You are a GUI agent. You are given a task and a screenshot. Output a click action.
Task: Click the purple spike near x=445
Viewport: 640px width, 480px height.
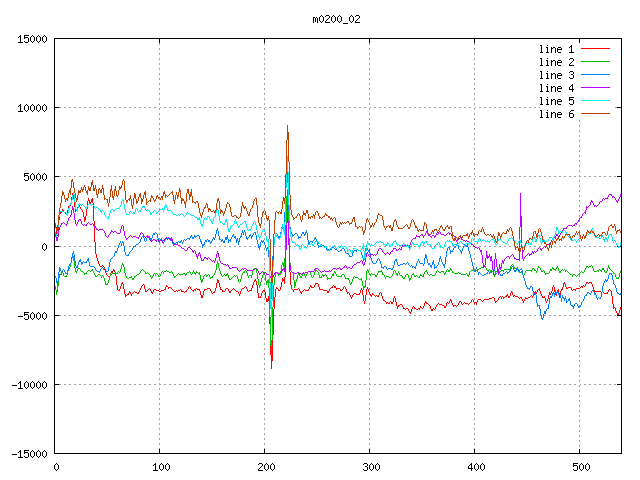tap(521, 195)
